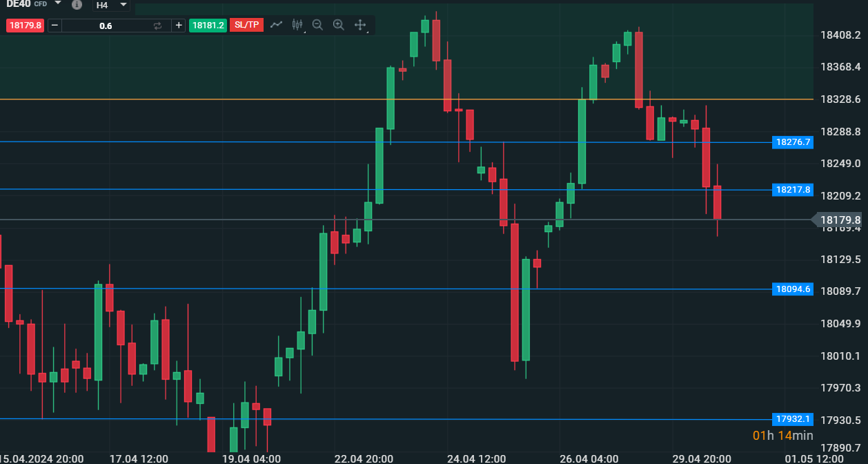868x464 pixels.
Task: Open the H4 timeframe dropdown
Action: pos(112,5)
